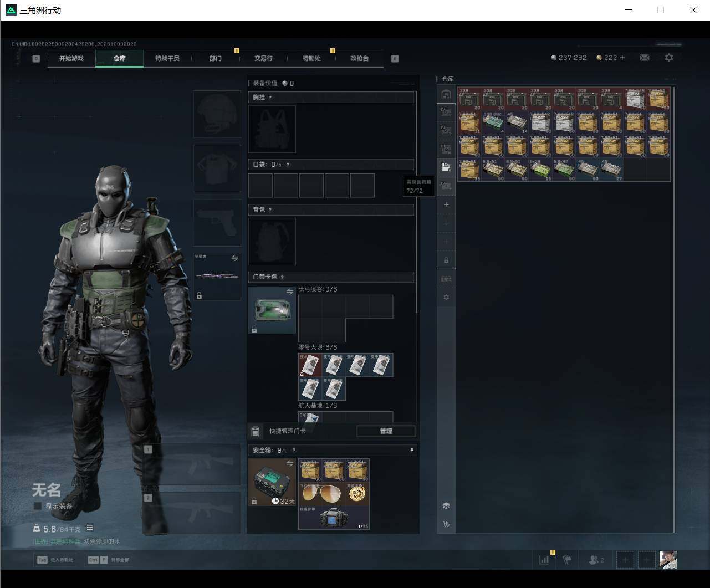Click the padlock slot in warehouse sidebar
The height and width of the screenshot is (588, 710).
pos(446,260)
